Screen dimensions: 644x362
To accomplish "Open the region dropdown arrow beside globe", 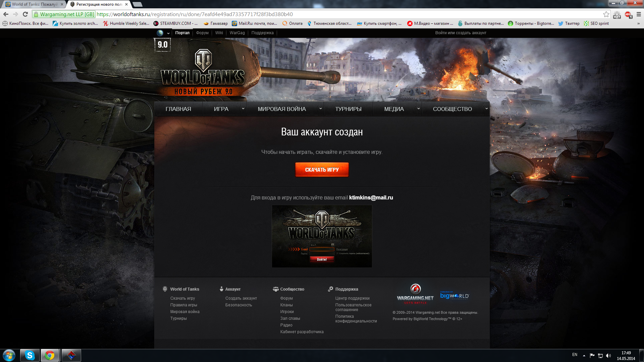I will click(168, 33).
